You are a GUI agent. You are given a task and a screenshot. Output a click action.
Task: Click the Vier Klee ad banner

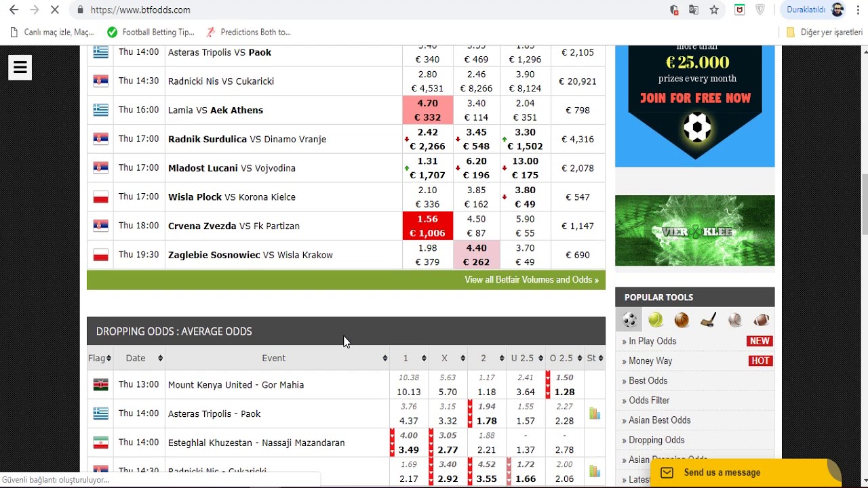tap(694, 230)
